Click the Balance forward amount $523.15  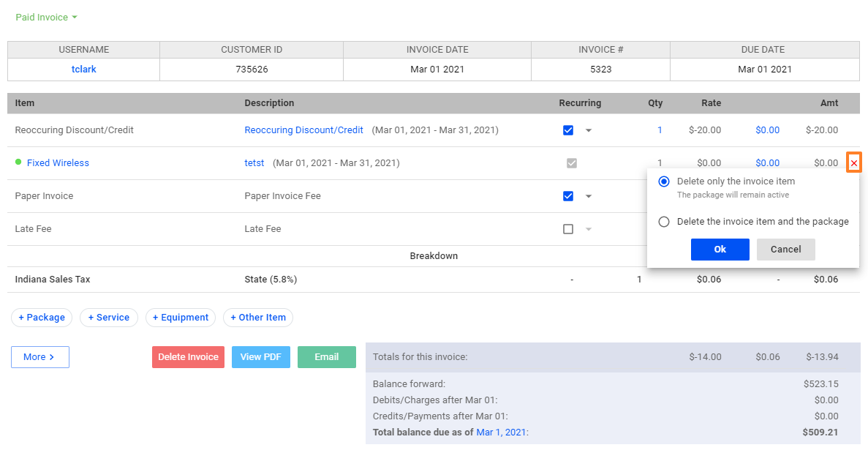[x=821, y=383]
